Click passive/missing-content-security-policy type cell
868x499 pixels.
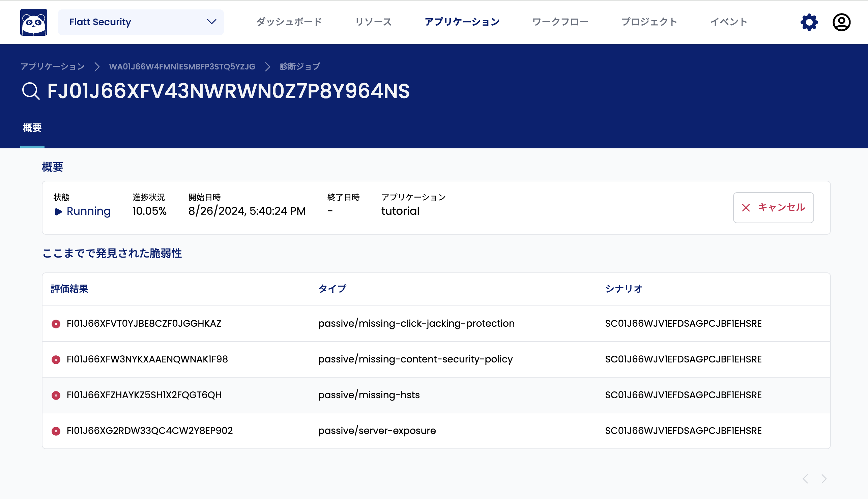[415, 359]
